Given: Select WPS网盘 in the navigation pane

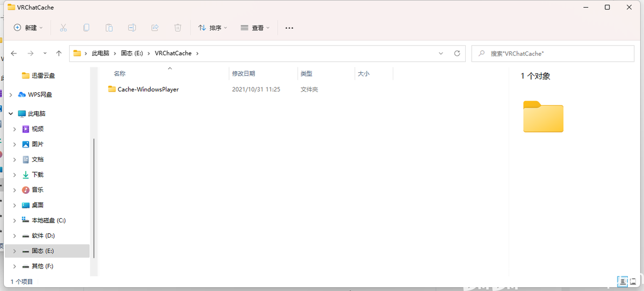Looking at the screenshot, I should (35, 95).
